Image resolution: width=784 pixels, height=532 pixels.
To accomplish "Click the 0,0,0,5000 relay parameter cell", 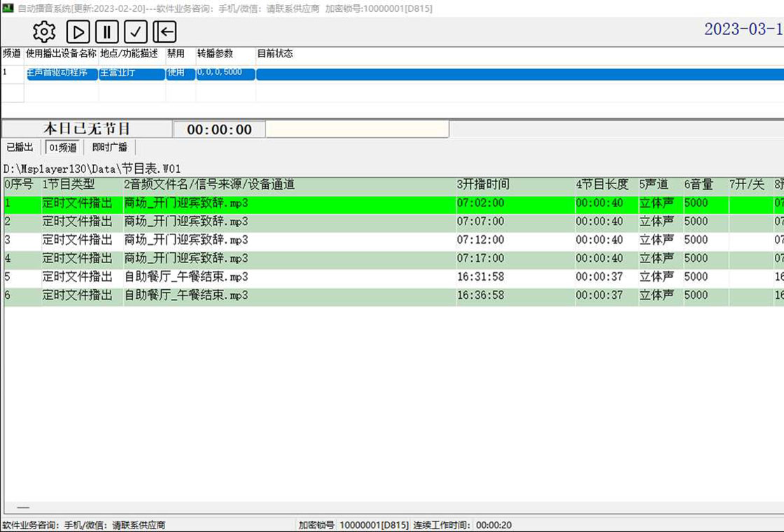I will 225,73.
